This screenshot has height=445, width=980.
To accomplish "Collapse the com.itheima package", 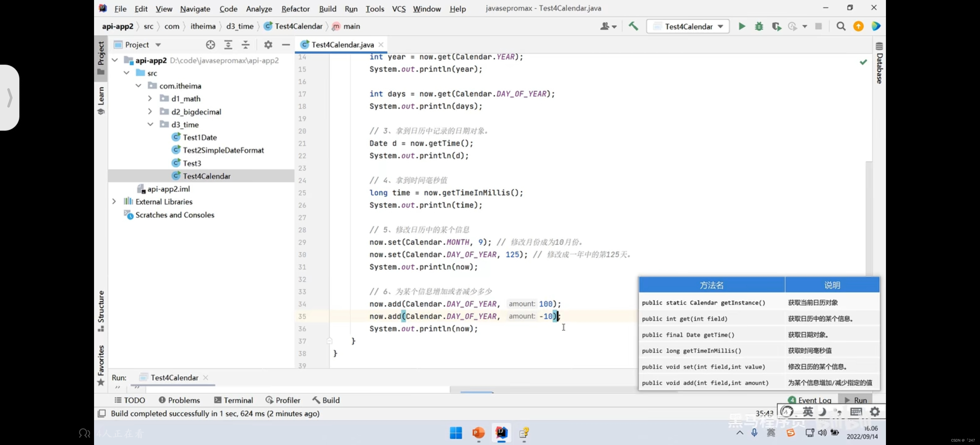I will (139, 86).
